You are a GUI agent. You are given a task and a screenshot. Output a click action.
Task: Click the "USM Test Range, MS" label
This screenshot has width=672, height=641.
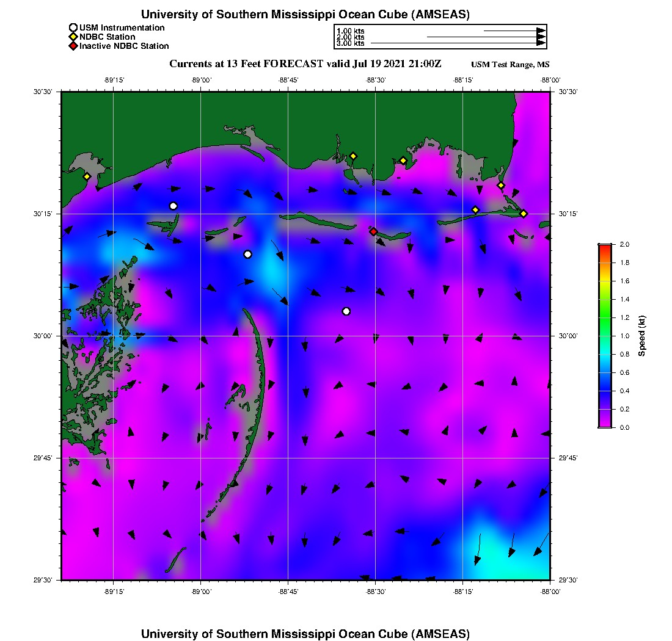(x=510, y=65)
